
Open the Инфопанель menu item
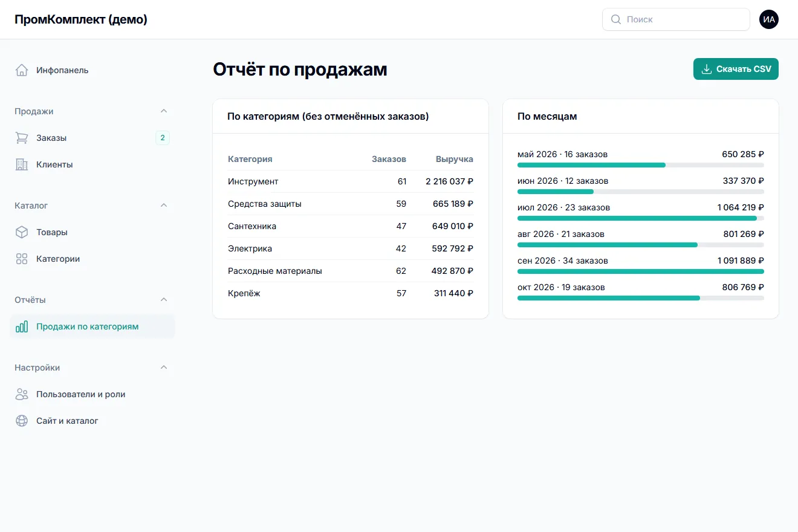point(92,70)
